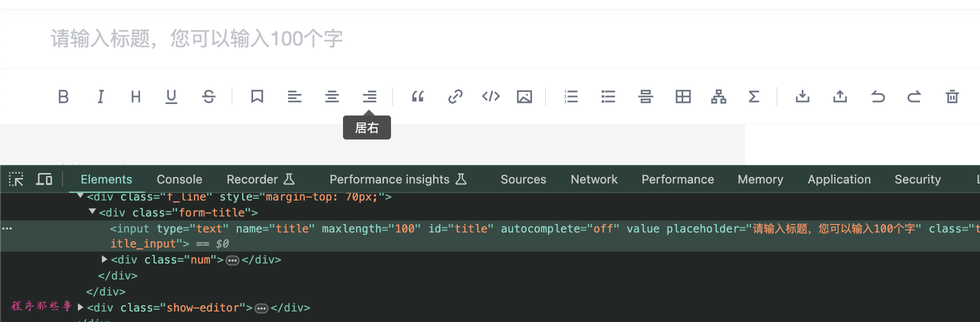
Task: Align text to the right
Action: point(369,96)
